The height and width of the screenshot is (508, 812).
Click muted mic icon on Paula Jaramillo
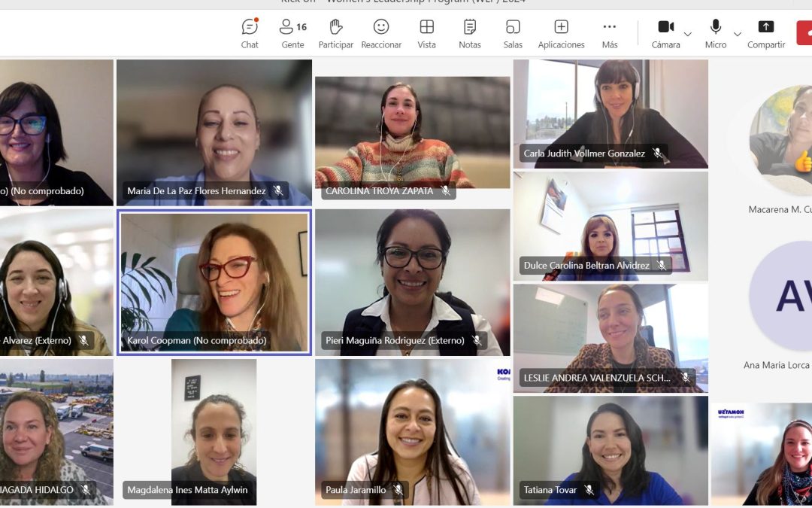[398, 490]
